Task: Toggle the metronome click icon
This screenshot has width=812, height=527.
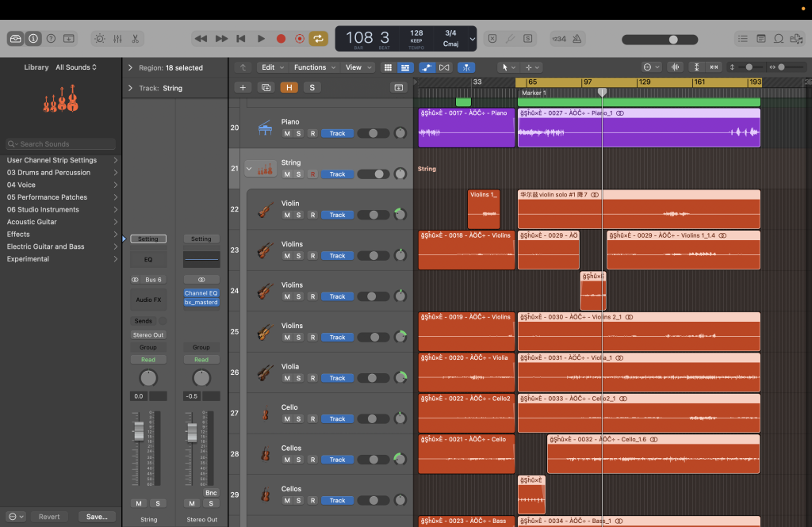Action: tap(577, 39)
